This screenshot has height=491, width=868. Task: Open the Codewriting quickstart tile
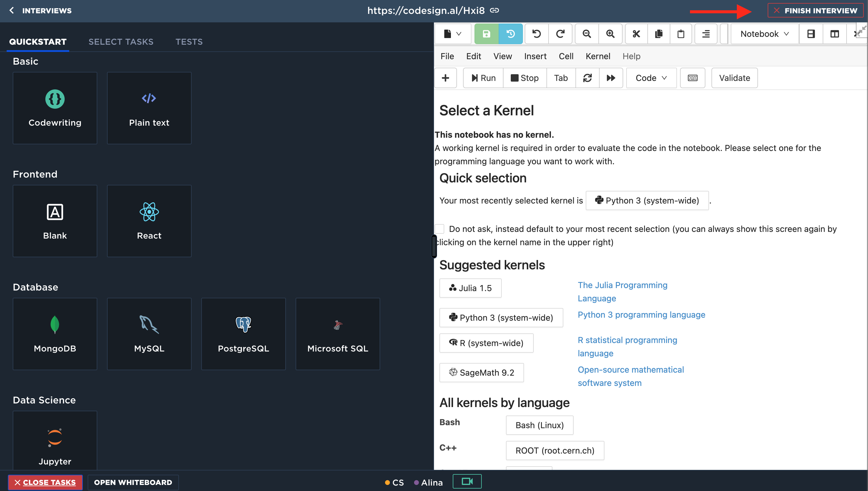pos(55,108)
